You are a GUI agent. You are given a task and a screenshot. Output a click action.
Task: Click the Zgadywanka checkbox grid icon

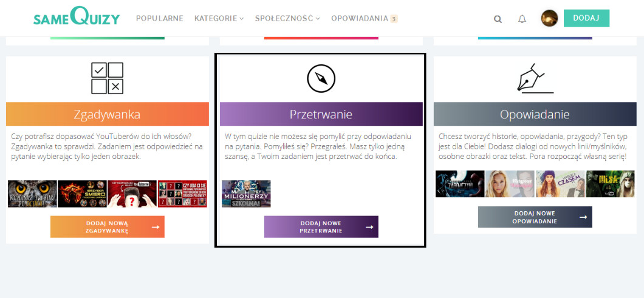(108, 78)
